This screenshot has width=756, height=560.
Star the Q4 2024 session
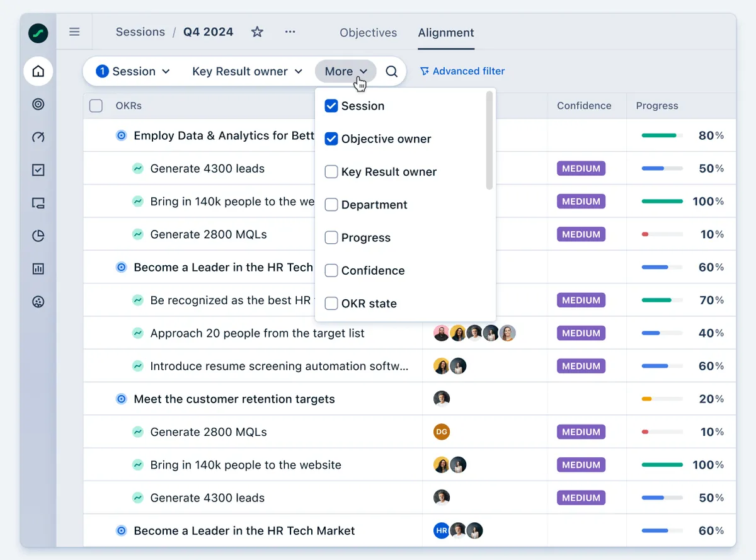257,31
